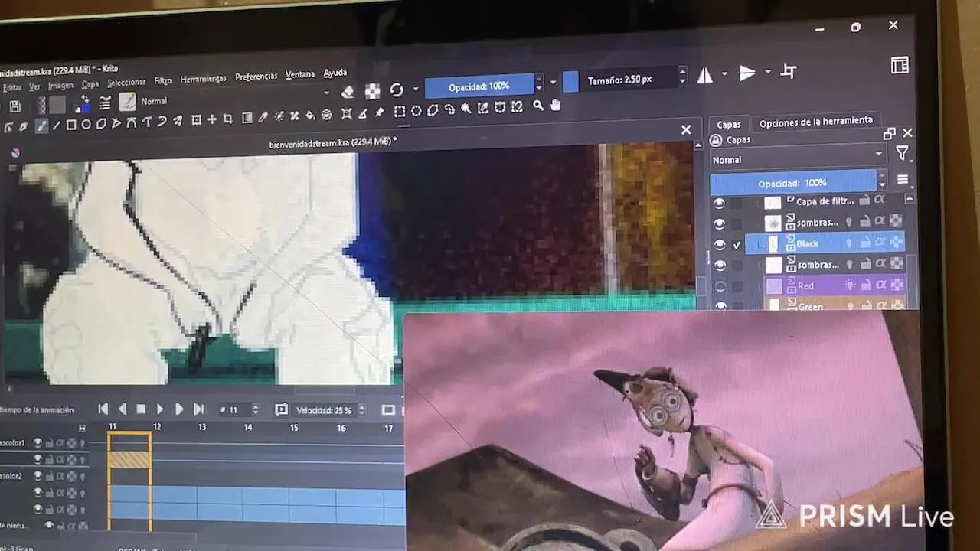
Task: Toggle onion skin bulb on Red layer
Action: 849,285
